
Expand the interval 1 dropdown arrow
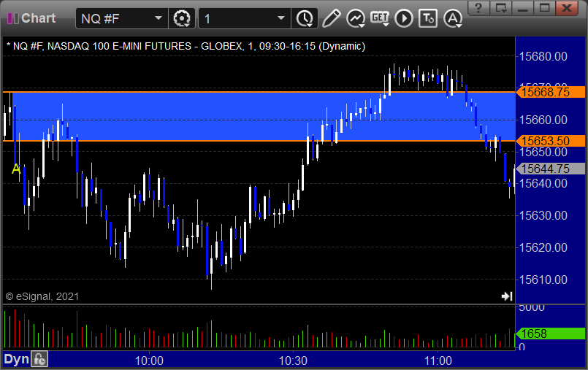(281, 18)
